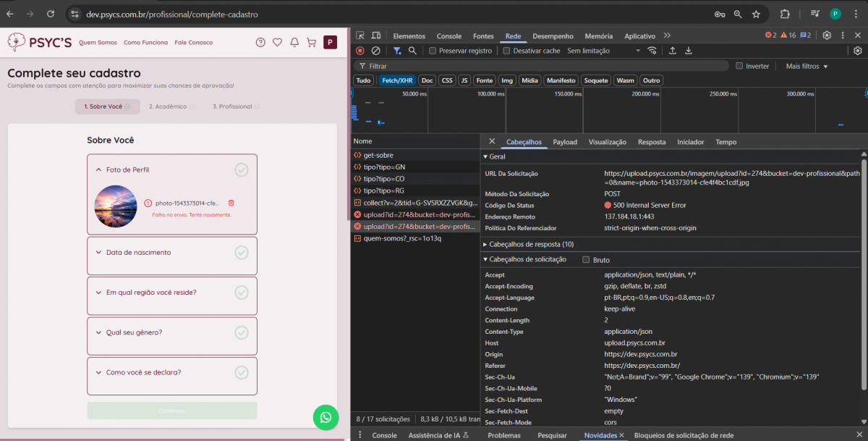Click the clear network log icon
This screenshot has height=441, width=868.
coord(375,51)
